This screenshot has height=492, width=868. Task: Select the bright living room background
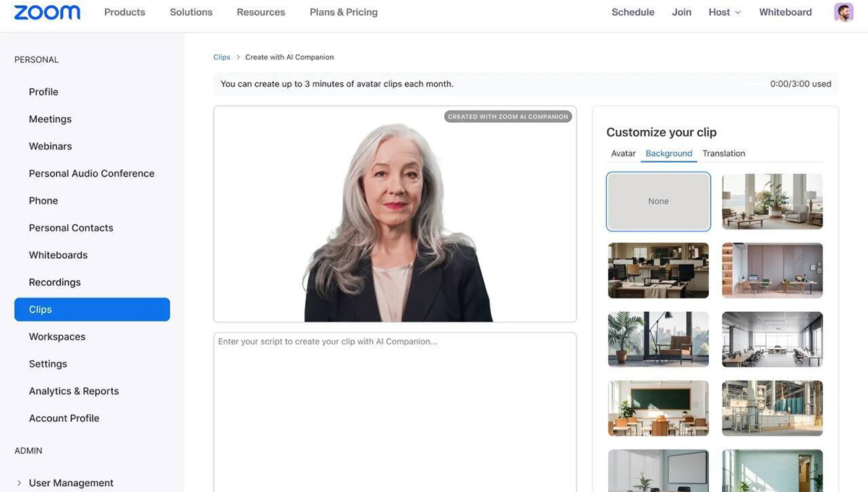pyautogui.click(x=773, y=201)
